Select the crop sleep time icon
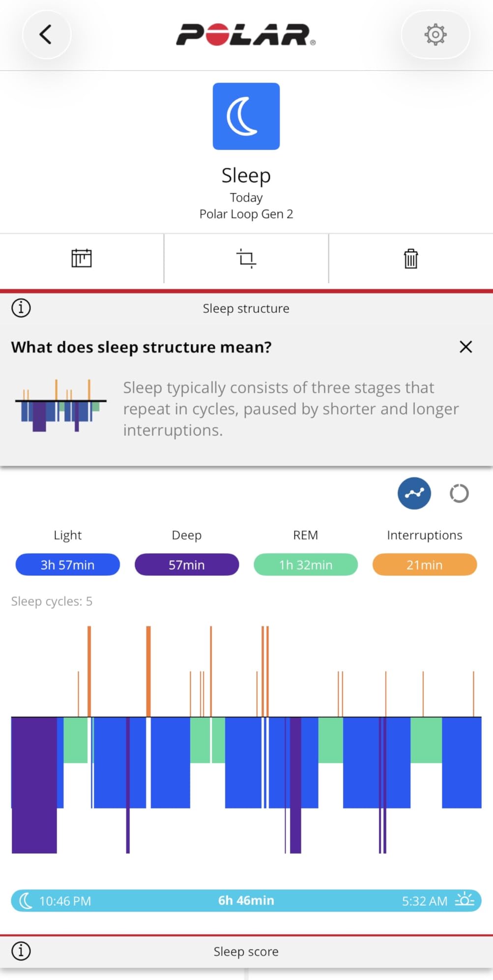Viewport: 493px width, 980px height. [x=246, y=258]
